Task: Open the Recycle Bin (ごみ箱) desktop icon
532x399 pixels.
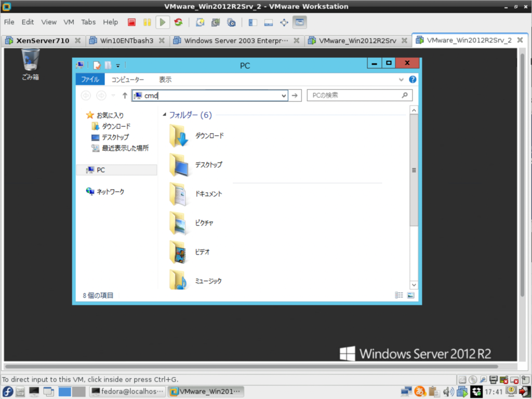Action: tap(31, 64)
